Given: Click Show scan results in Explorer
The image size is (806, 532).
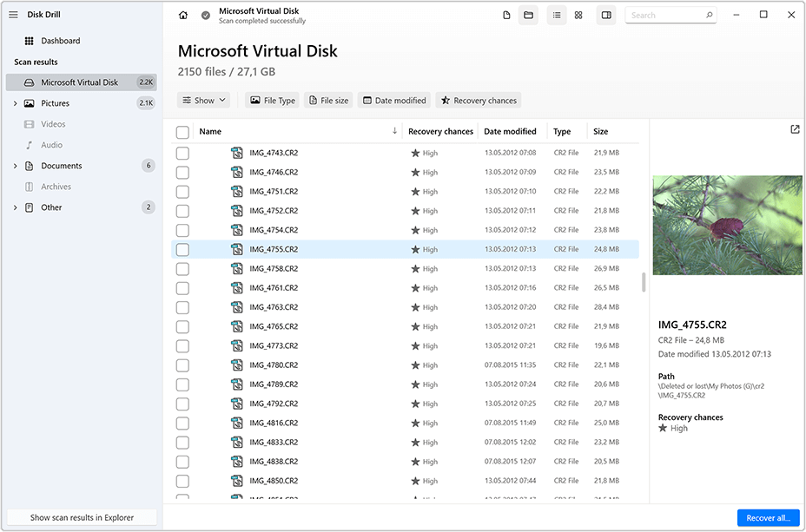Looking at the screenshot, I should pos(82,517).
